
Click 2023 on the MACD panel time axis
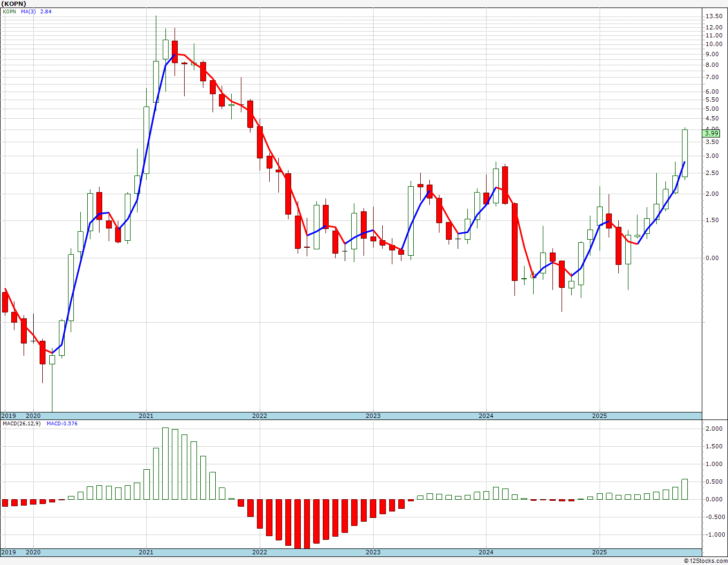pyautogui.click(x=373, y=552)
